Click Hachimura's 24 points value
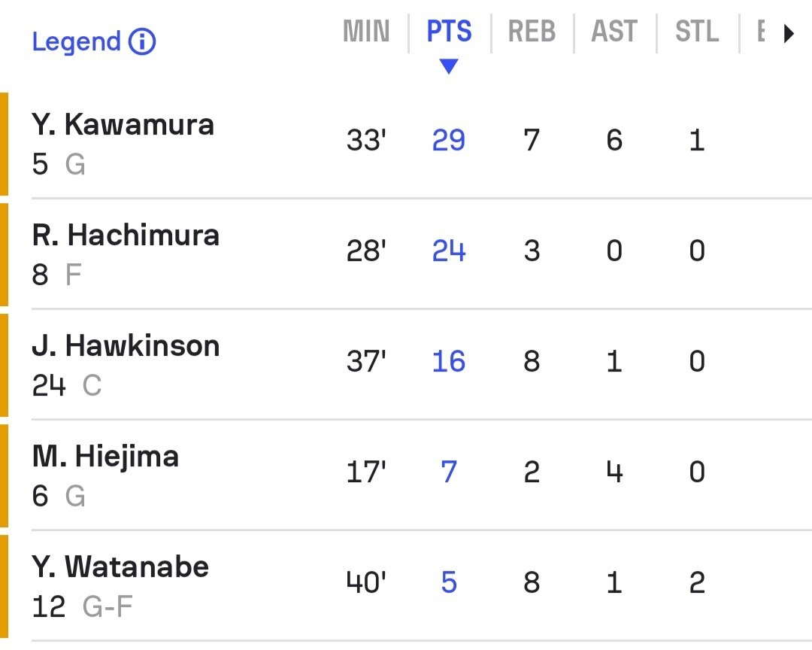Screen dimensions: 812x650 (449, 251)
